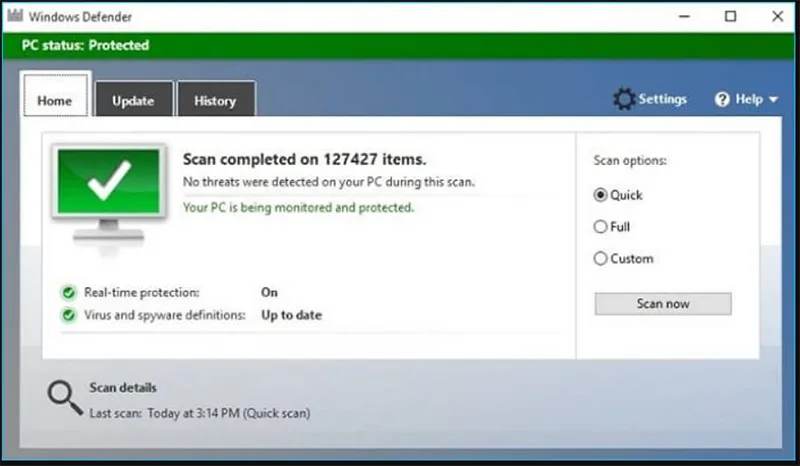Click 'Real-time protection:' label
Image resolution: width=800 pixels, height=466 pixels.
141,292
